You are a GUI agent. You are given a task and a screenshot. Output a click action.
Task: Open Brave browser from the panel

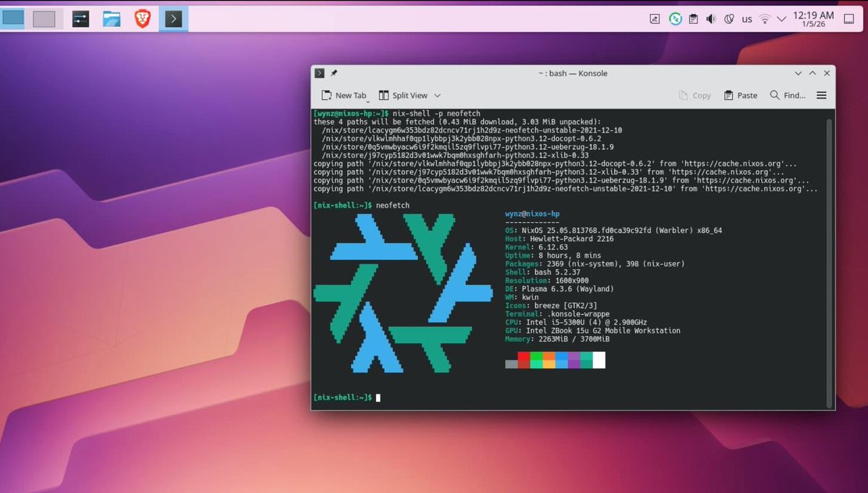pyautogui.click(x=142, y=19)
